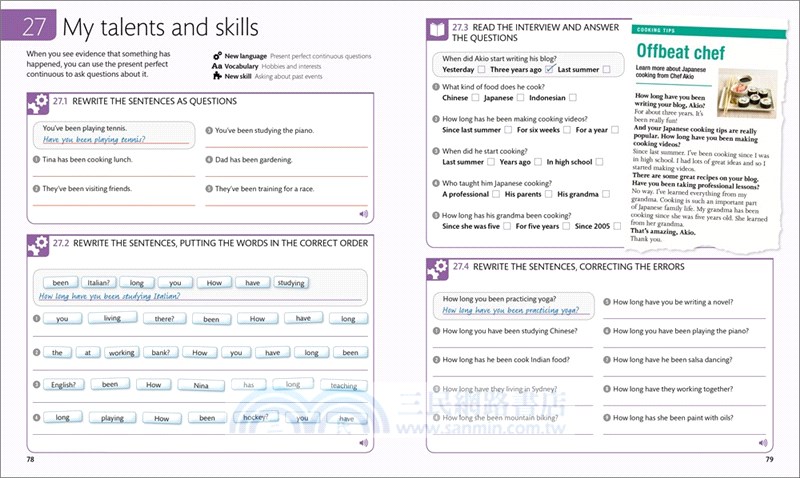
Task: Tick the A professional checkbox
Action: [496, 194]
